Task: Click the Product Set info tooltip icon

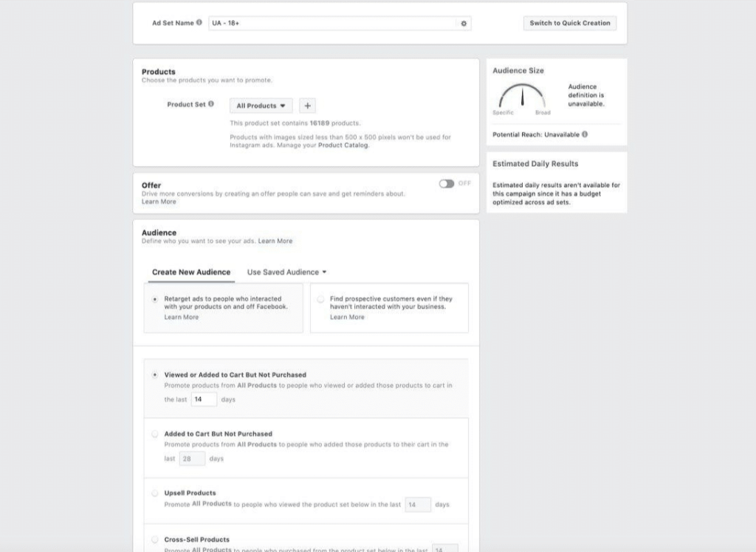Action: click(x=211, y=105)
